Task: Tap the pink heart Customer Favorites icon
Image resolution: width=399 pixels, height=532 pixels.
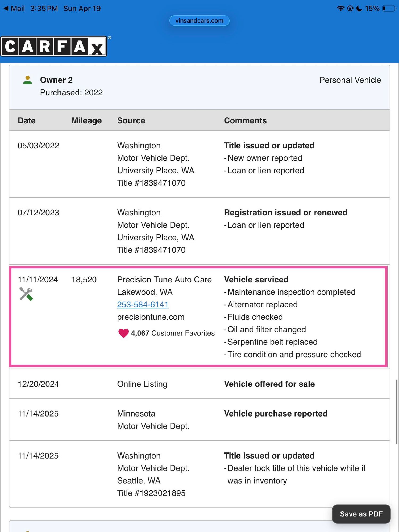Action: [123, 333]
